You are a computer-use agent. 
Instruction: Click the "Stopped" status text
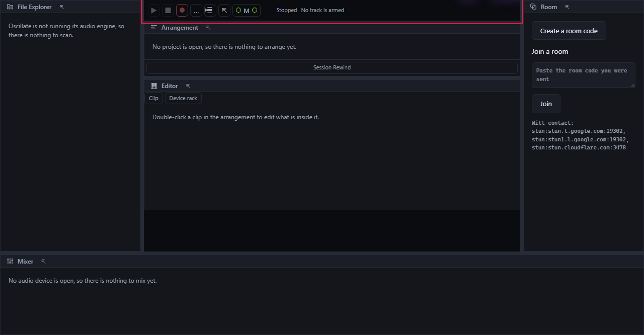[x=287, y=10]
